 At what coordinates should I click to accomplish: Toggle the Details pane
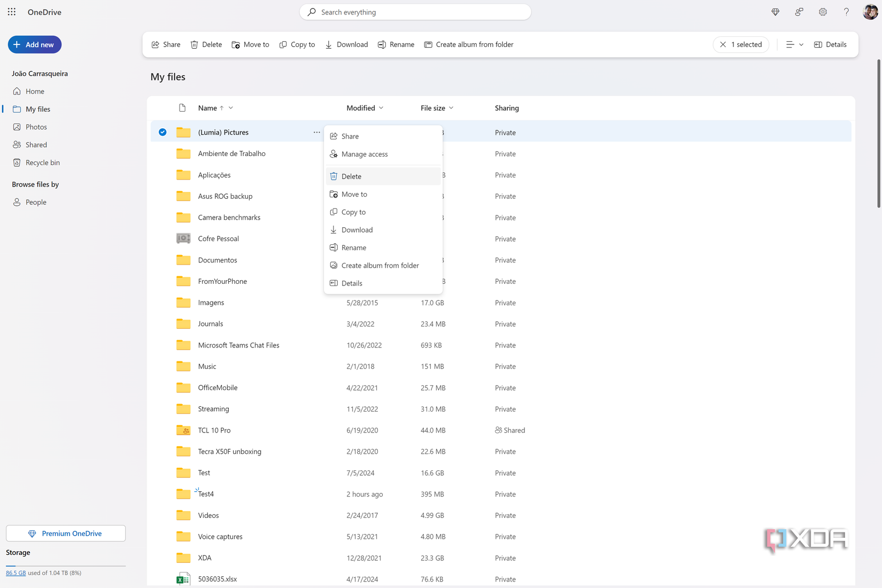tap(830, 44)
